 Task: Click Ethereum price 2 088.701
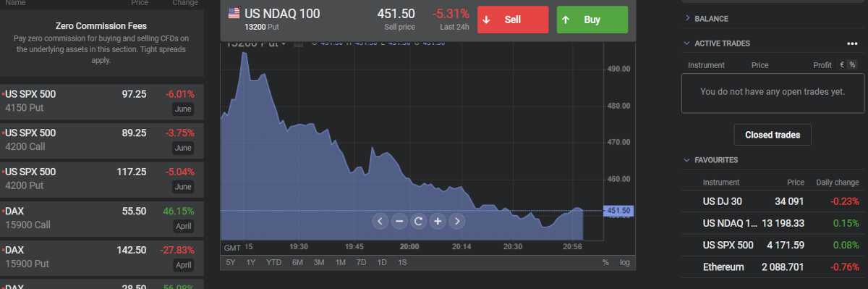coord(783,267)
